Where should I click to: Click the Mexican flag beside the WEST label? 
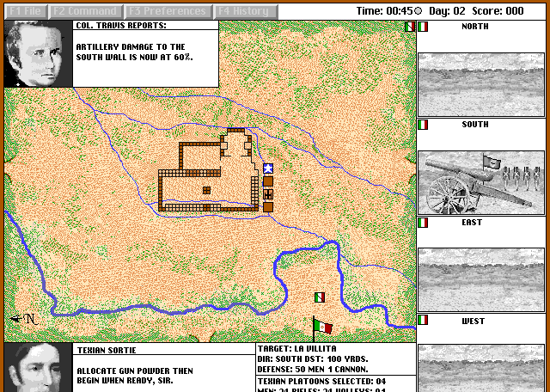423,321
